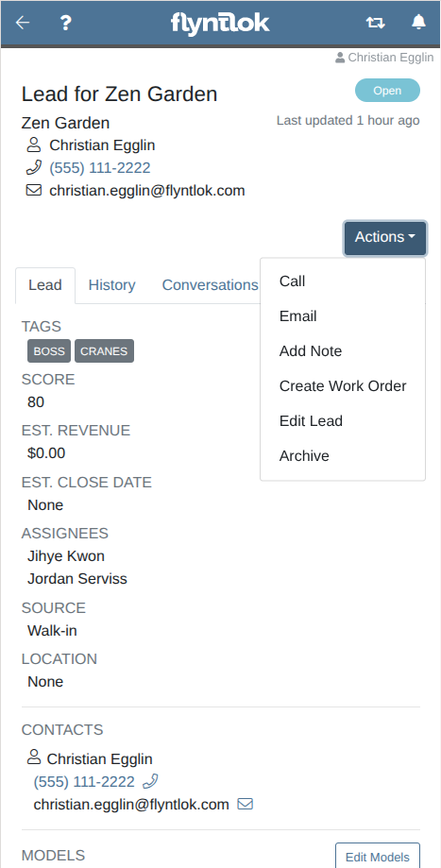
Task: Click the Open status badge
Action: coord(387,91)
